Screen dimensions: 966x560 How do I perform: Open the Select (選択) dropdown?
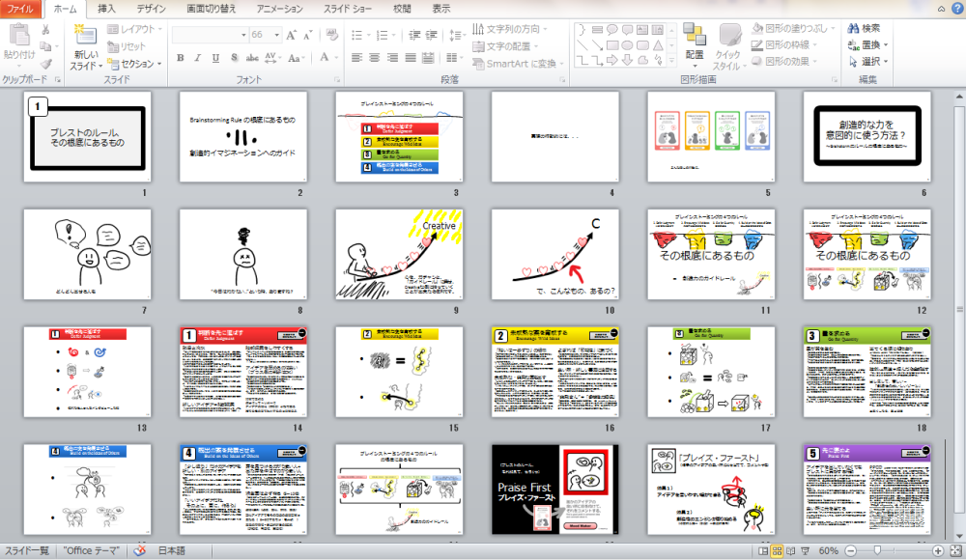(x=885, y=61)
